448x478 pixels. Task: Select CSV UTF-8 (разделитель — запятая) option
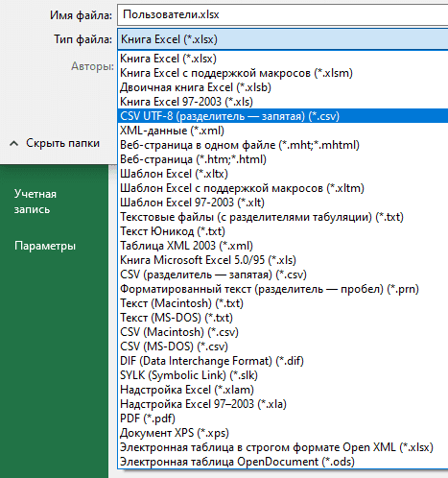[x=283, y=116]
